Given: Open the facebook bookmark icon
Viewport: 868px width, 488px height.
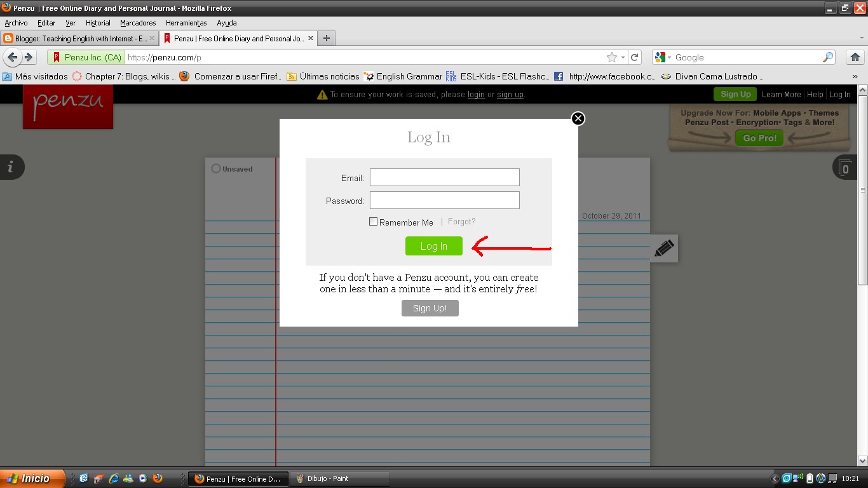Looking at the screenshot, I should 559,76.
